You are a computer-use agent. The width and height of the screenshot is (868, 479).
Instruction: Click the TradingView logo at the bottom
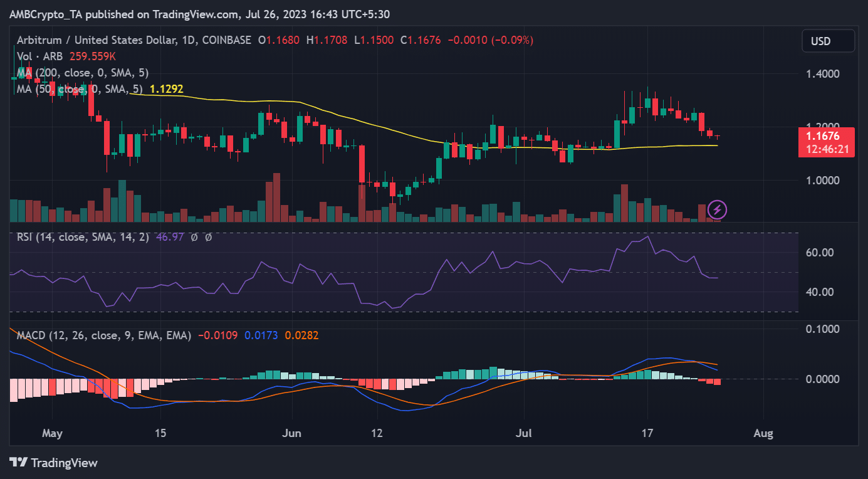(55, 463)
